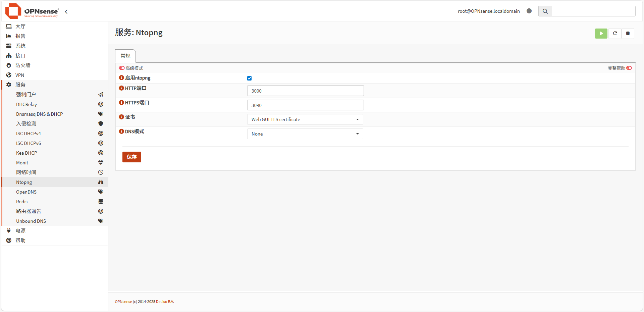
Task: Open the 证书 certificate dropdown
Action: click(305, 119)
